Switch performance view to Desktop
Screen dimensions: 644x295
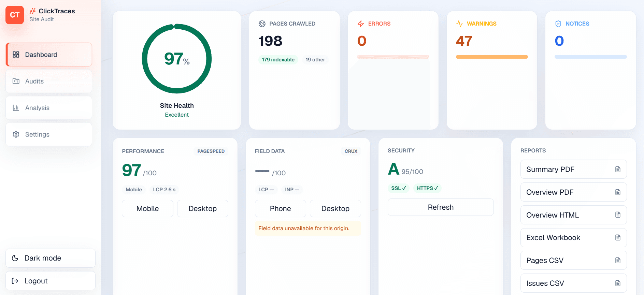pyautogui.click(x=203, y=209)
